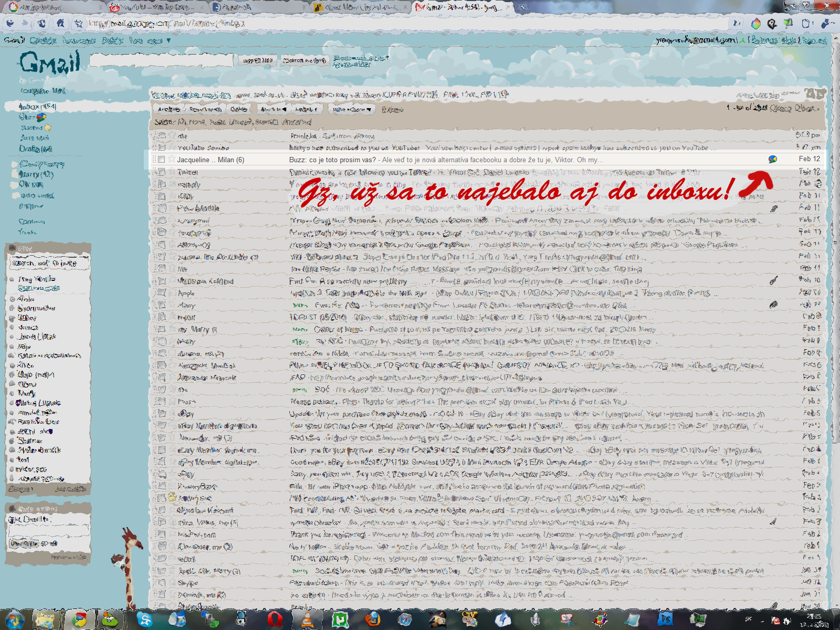Click in the Gmail search field

point(161,60)
